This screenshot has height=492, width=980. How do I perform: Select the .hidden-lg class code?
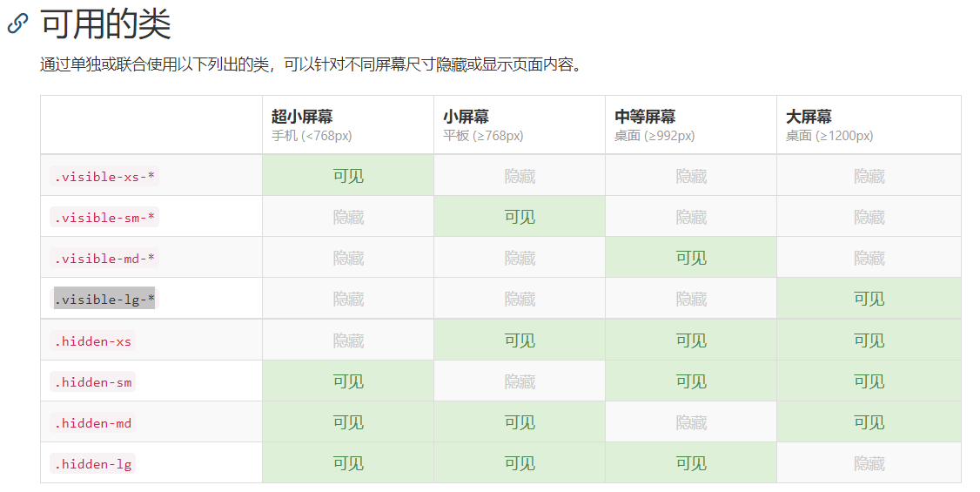tap(92, 464)
